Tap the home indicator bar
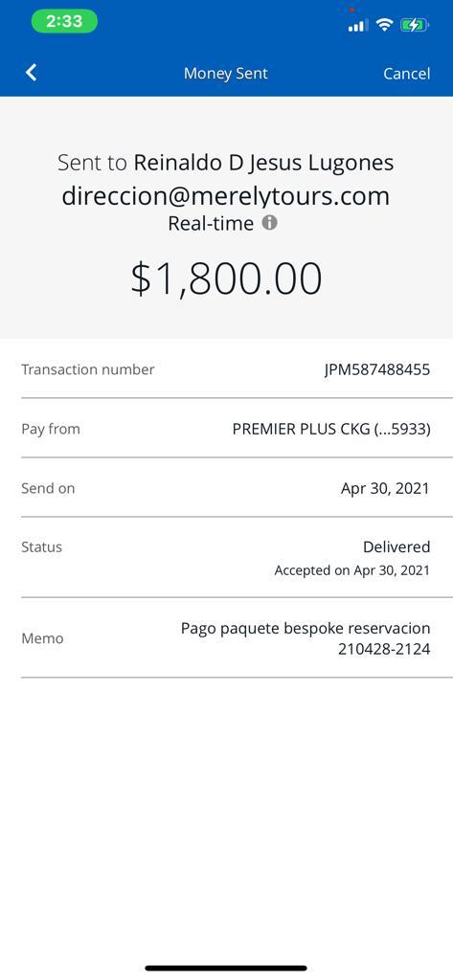The image size is (453, 980). pos(226,969)
